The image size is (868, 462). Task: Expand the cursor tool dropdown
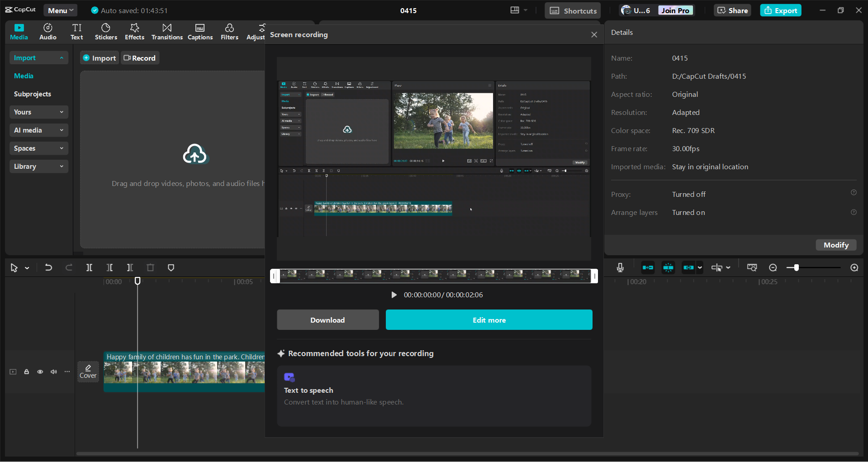pos(26,267)
